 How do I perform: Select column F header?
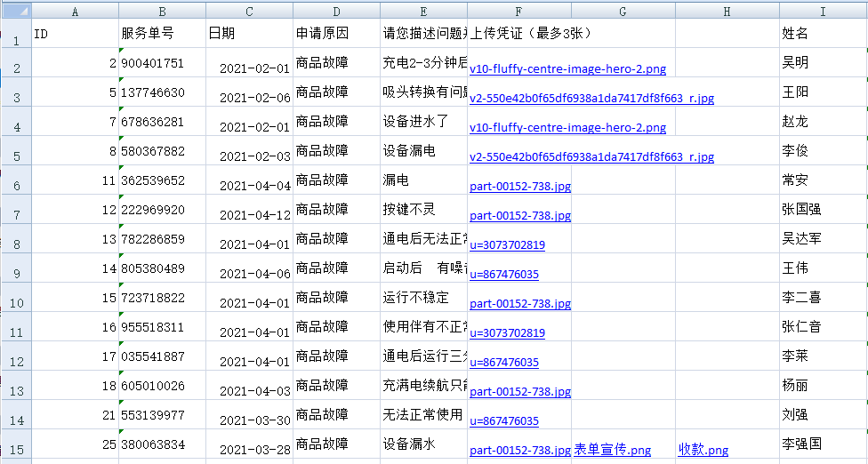[518, 11]
